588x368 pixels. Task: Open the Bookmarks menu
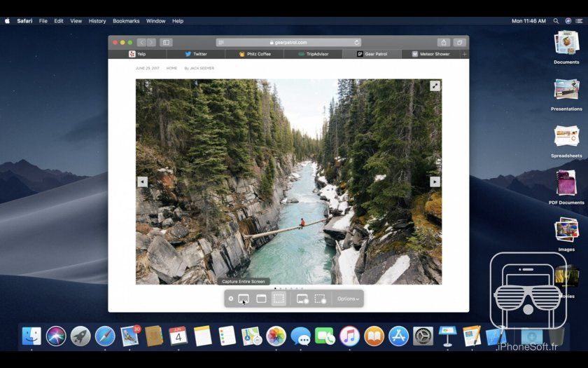(126, 21)
